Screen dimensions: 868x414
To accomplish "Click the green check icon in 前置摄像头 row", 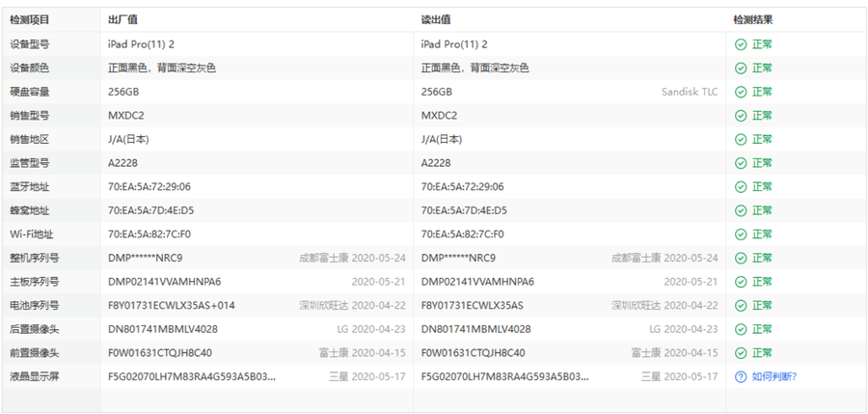I will pos(741,353).
